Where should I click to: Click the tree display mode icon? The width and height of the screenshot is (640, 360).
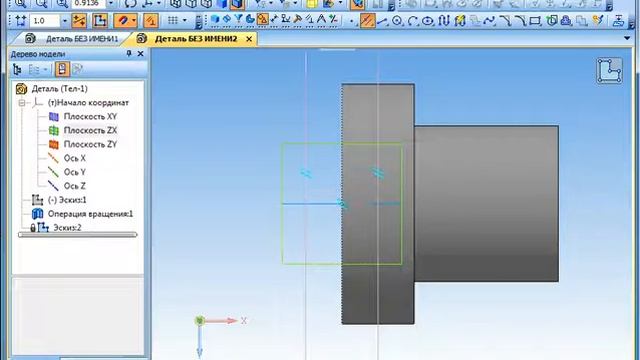pos(17,69)
